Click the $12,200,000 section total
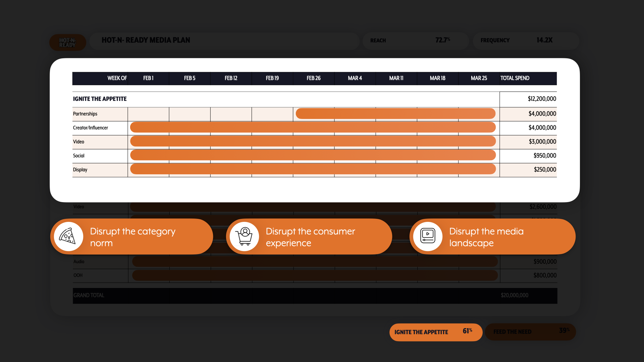The image size is (644, 362). 542,99
